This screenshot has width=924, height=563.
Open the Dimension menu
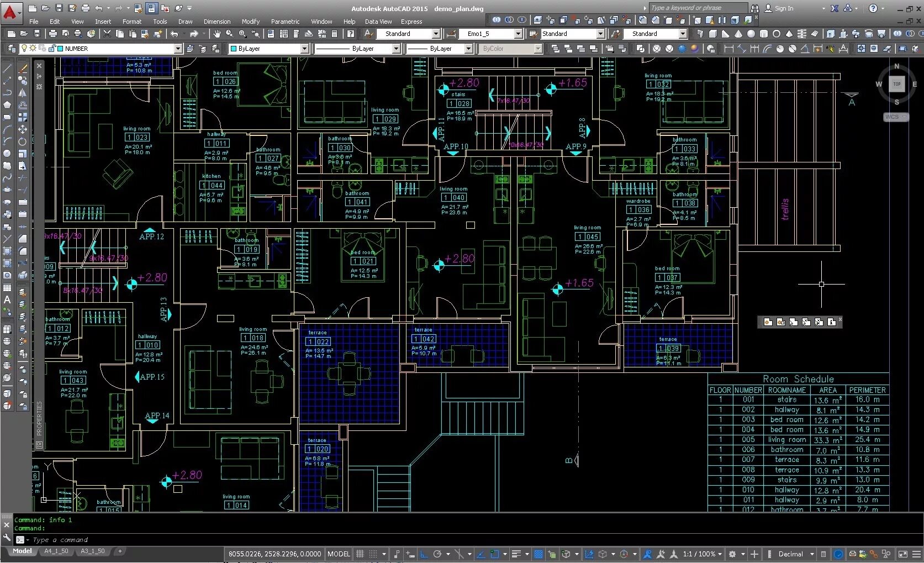[x=217, y=22]
